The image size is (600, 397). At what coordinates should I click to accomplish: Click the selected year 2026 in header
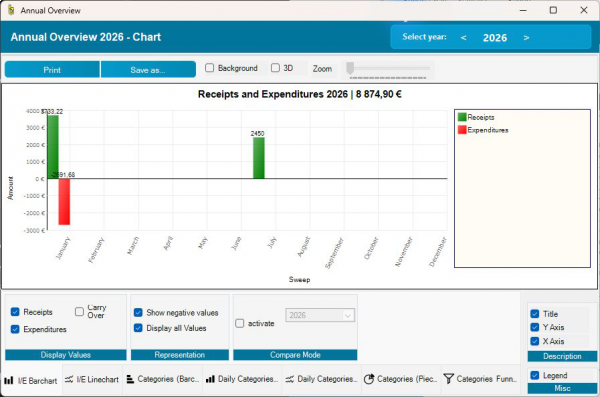495,38
